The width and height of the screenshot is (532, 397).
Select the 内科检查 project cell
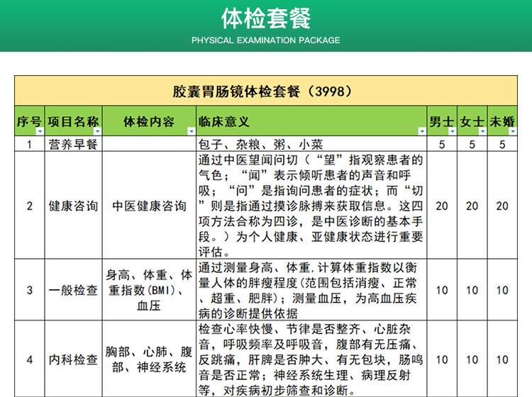tap(74, 359)
